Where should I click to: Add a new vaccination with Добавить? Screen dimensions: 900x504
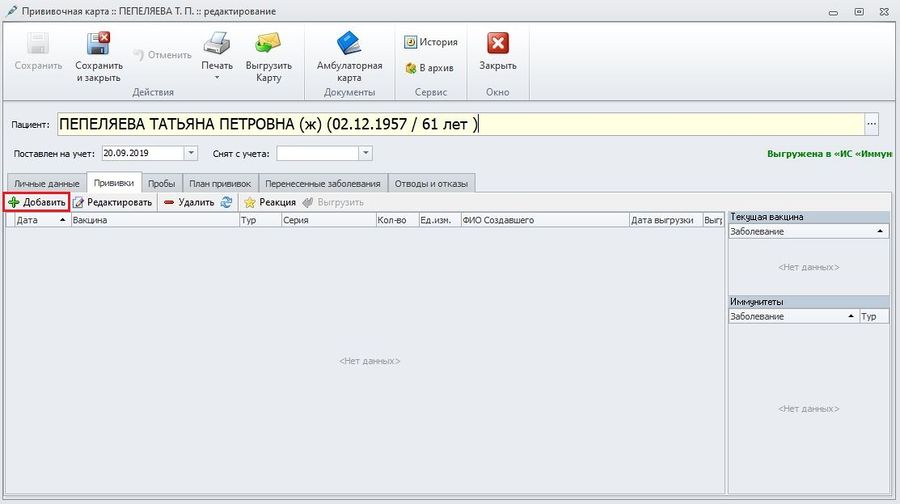coord(37,202)
